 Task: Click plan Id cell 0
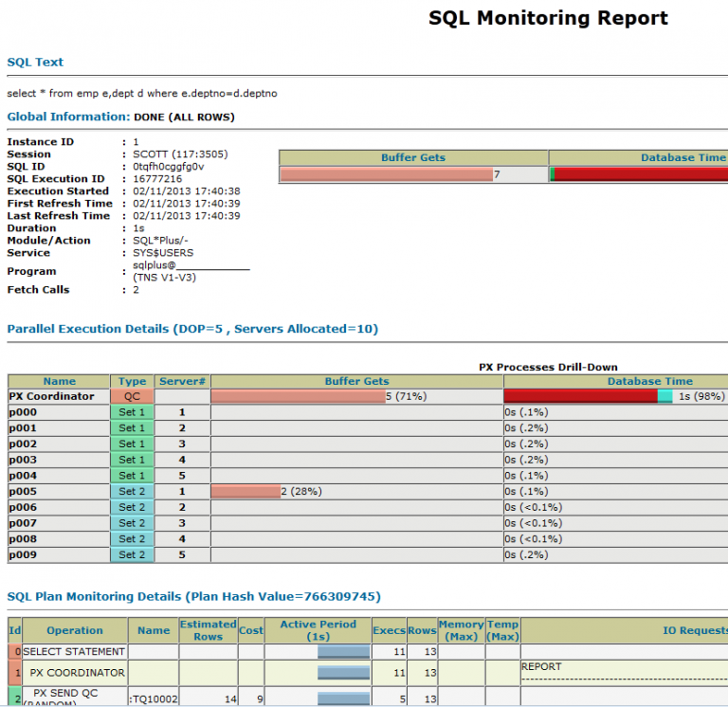[x=15, y=652]
